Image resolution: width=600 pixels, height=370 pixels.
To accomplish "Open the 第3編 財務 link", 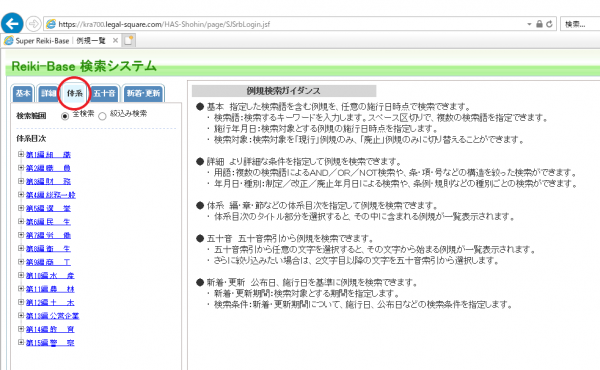I will (48, 181).
